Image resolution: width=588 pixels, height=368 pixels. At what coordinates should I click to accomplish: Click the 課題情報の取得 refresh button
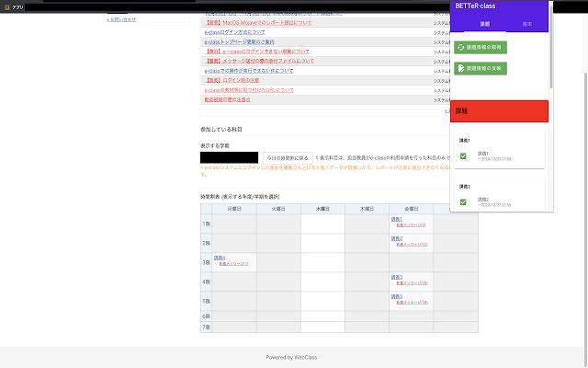pyautogui.click(x=480, y=47)
